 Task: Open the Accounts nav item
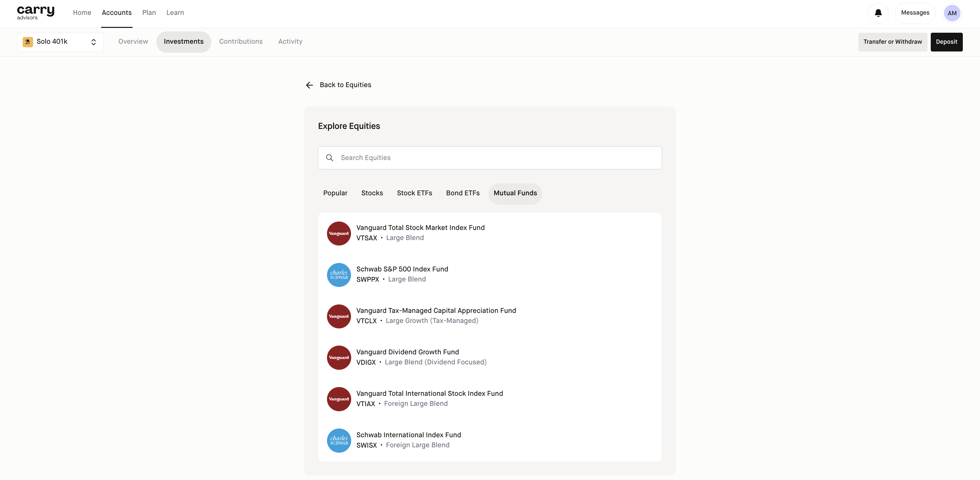pyautogui.click(x=117, y=13)
